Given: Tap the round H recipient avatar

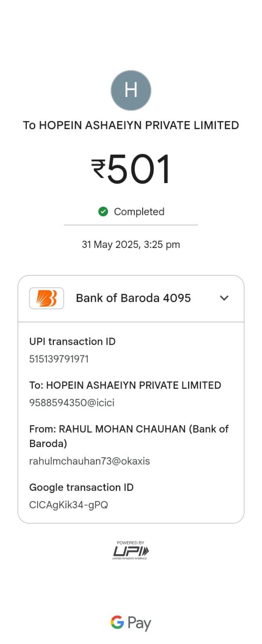Looking at the screenshot, I should click(x=131, y=91).
